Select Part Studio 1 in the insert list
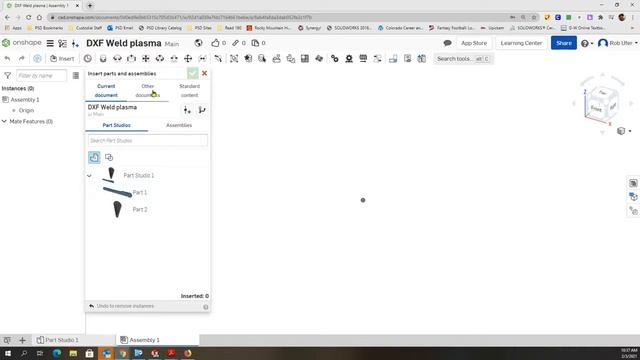This screenshot has width=640, height=360. [x=139, y=176]
